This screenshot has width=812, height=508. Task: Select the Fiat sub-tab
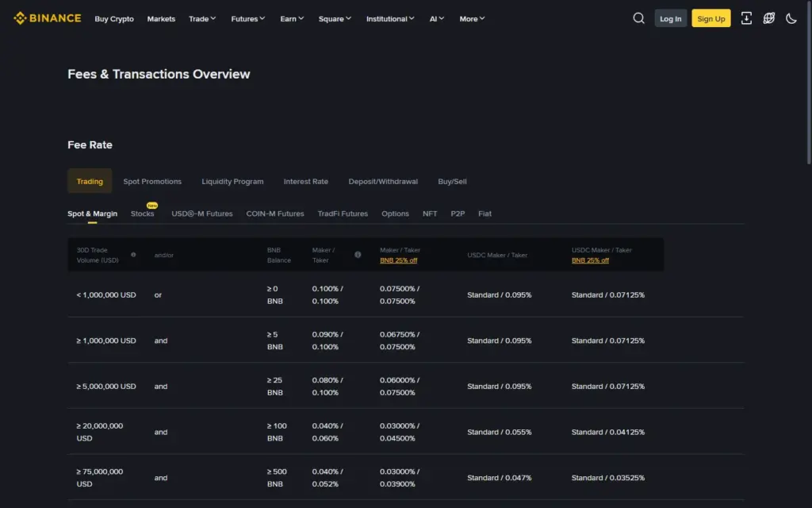pos(485,214)
